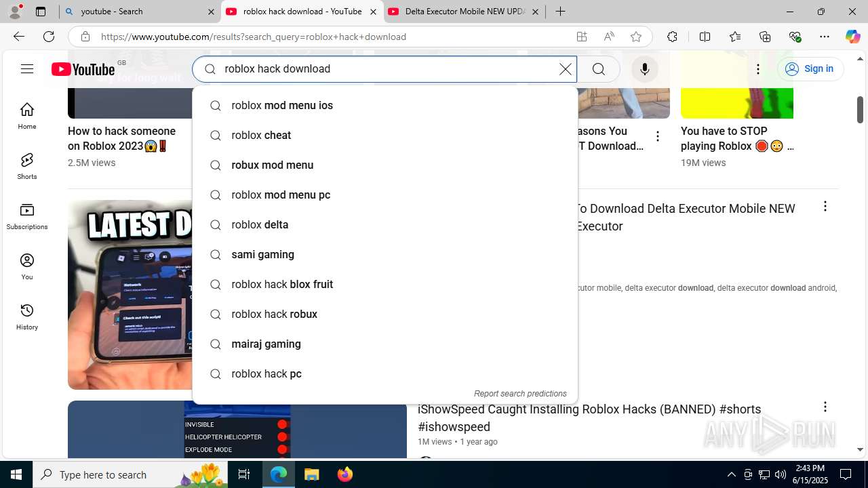Click Sign in button
The height and width of the screenshot is (488, 868).
coord(810,68)
